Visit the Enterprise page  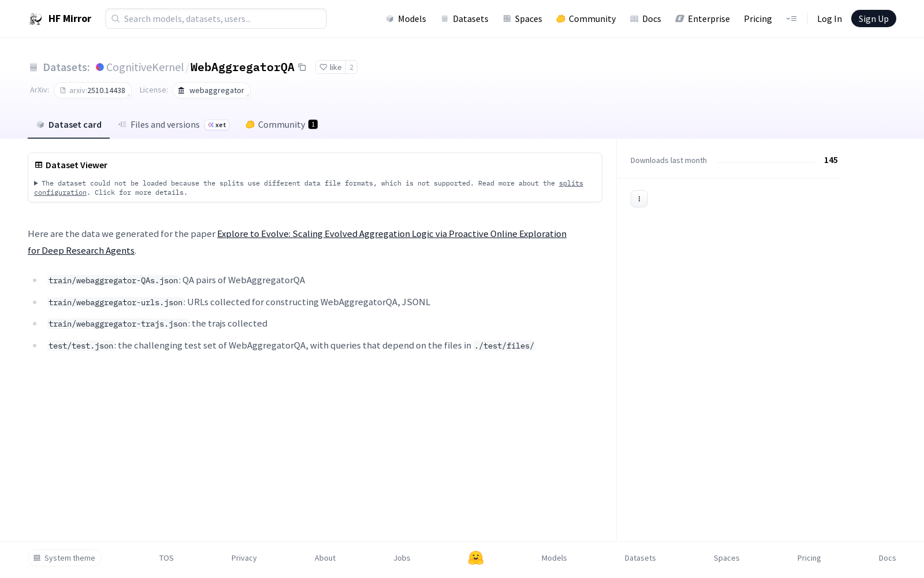pos(703,18)
